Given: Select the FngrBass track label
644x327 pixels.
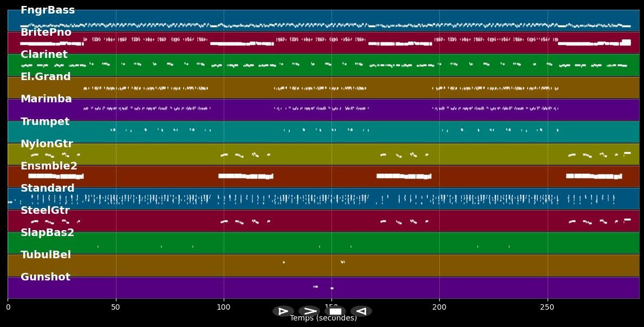Looking at the screenshot, I should pyautogui.click(x=48, y=10).
